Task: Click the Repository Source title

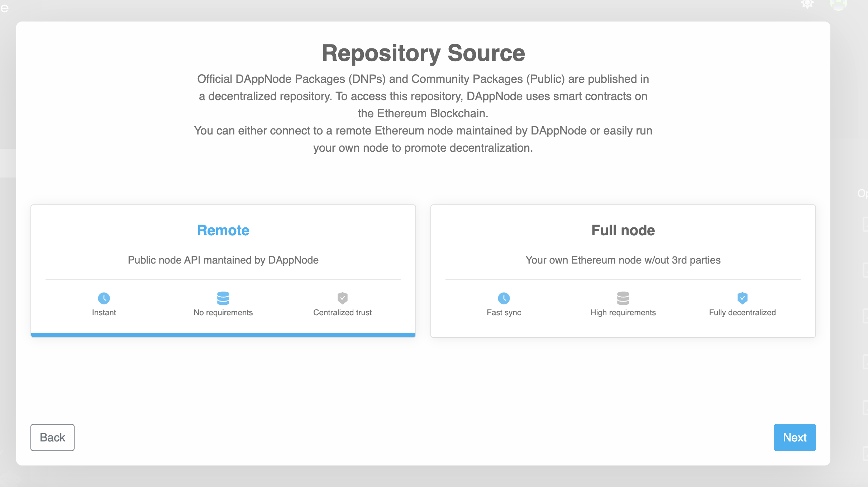Action: click(423, 53)
